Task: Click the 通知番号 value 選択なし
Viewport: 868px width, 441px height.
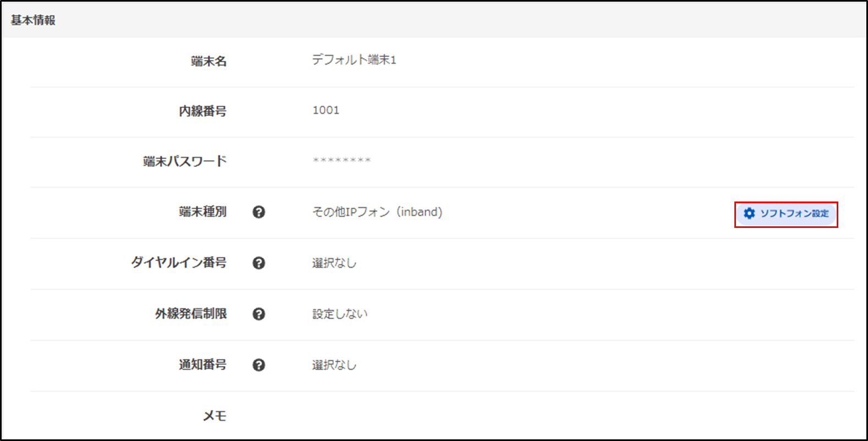Action: 334,365
